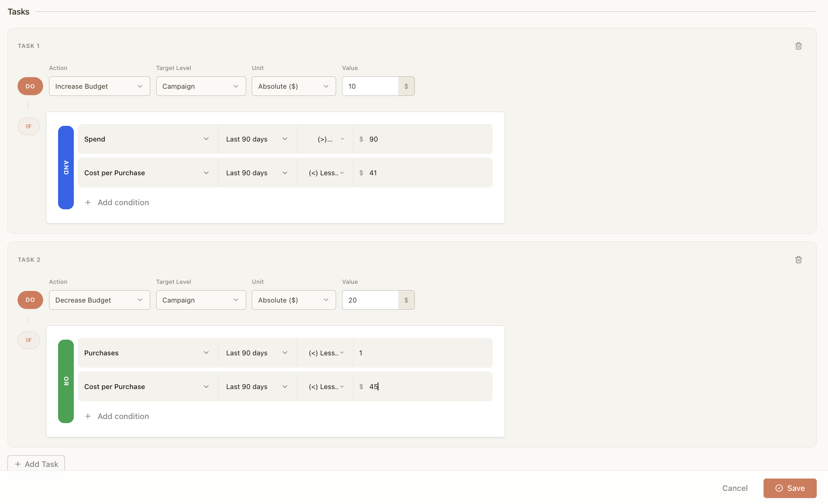Click the drag handle dots under Task 1 DO badge

[28, 106]
